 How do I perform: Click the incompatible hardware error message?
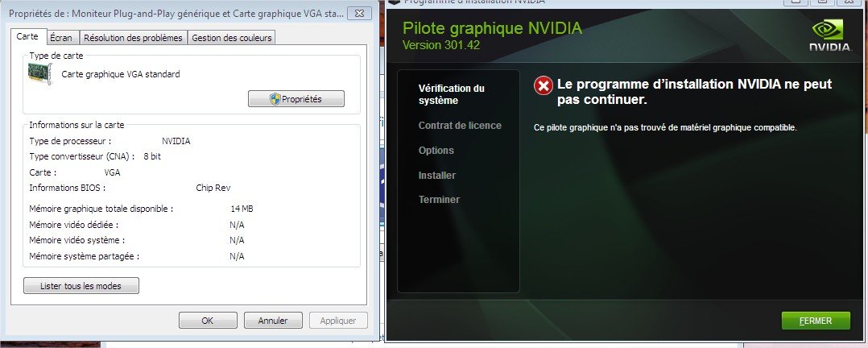665,127
